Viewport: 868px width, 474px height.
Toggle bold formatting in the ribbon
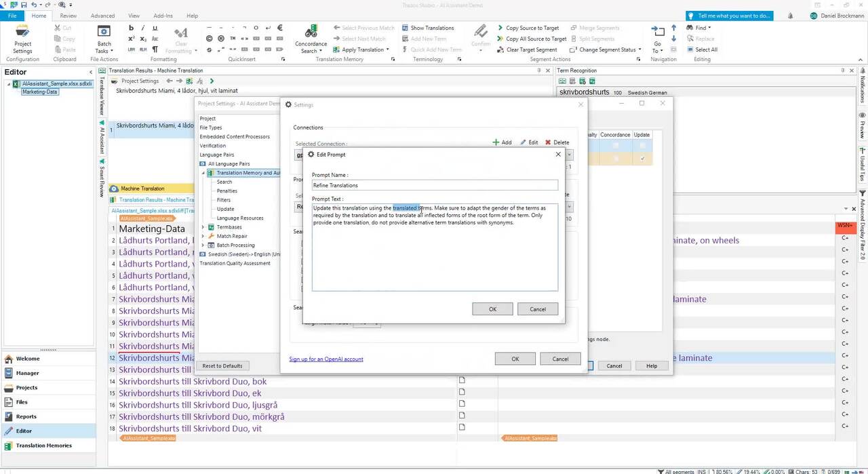132,28
